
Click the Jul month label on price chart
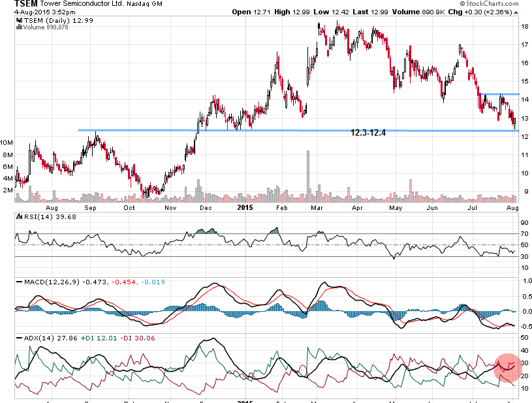(x=472, y=208)
